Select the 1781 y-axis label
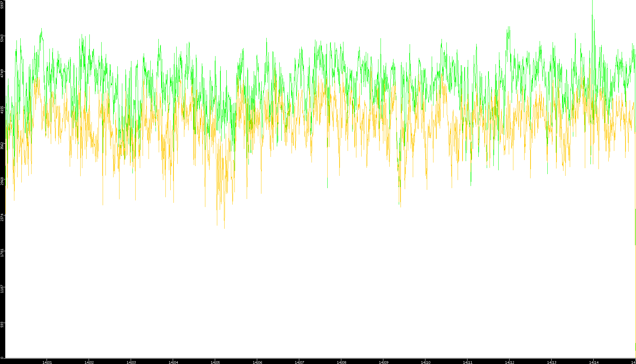636x364 pixels. coord(2,253)
